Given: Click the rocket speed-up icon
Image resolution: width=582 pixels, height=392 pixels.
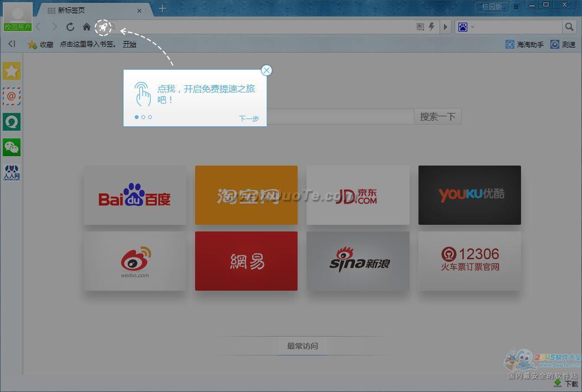Looking at the screenshot, I should (103, 27).
